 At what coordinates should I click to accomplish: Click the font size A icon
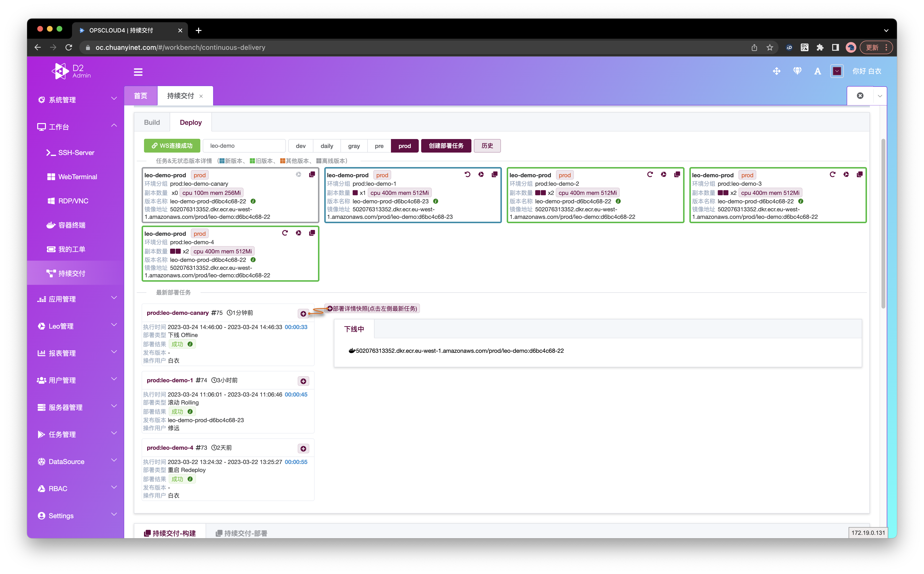coord(817,71)
